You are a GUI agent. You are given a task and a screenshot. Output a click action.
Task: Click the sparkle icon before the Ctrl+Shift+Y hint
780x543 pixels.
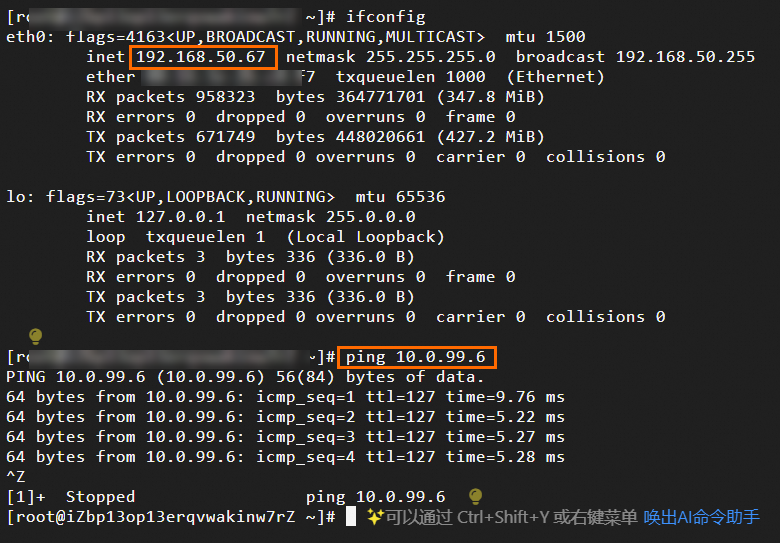tap(375, 517)
